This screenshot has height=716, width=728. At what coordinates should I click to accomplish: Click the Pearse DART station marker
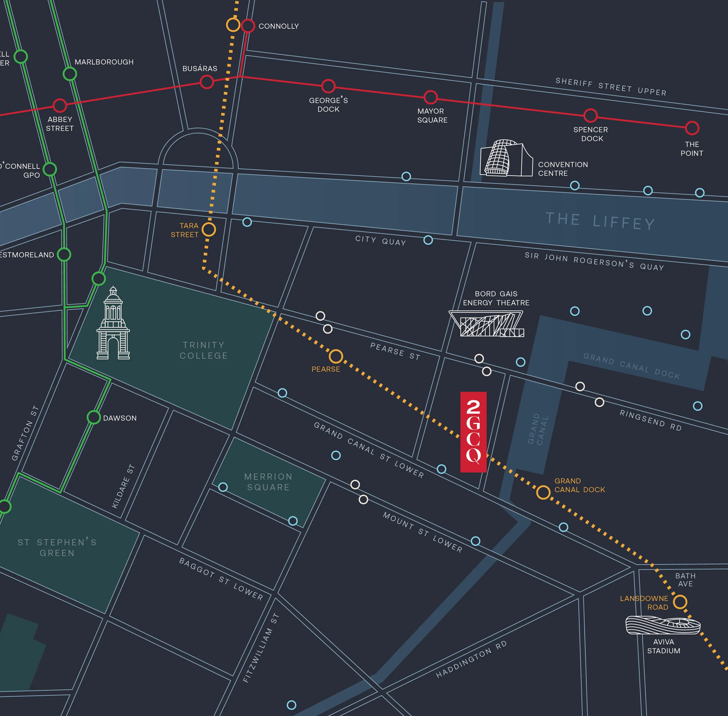336,356
